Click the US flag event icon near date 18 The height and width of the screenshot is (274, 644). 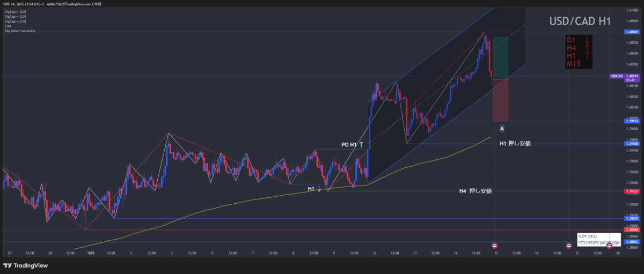609,245
